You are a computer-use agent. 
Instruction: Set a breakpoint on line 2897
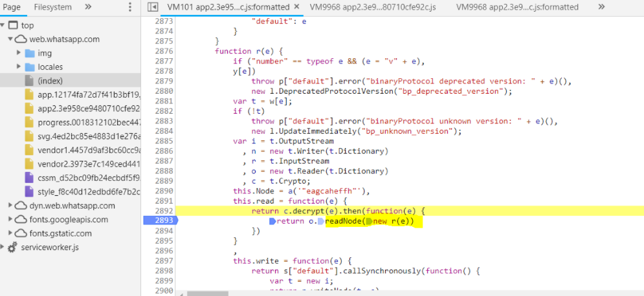point(164,260)
